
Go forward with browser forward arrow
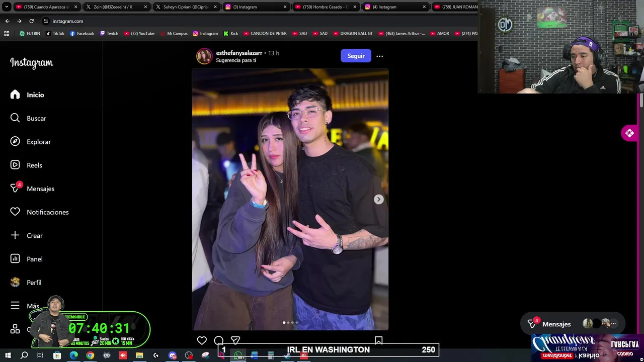(19, 21)
